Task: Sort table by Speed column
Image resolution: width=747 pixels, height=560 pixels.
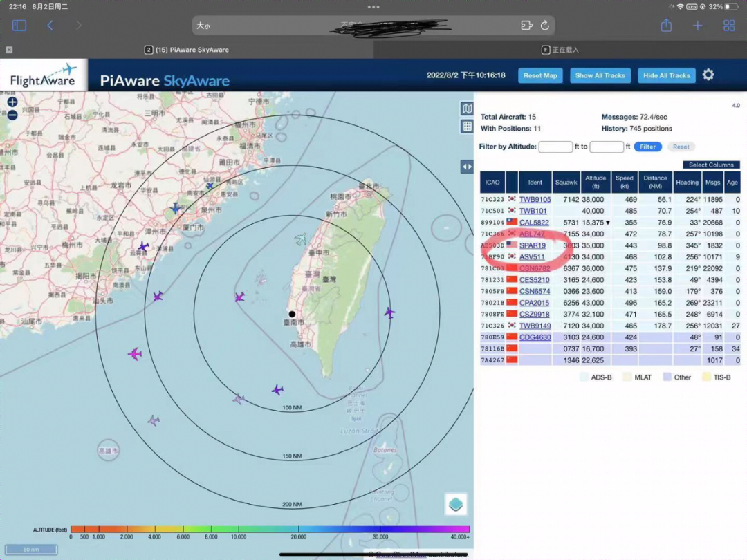Action: tap(625, 182)
